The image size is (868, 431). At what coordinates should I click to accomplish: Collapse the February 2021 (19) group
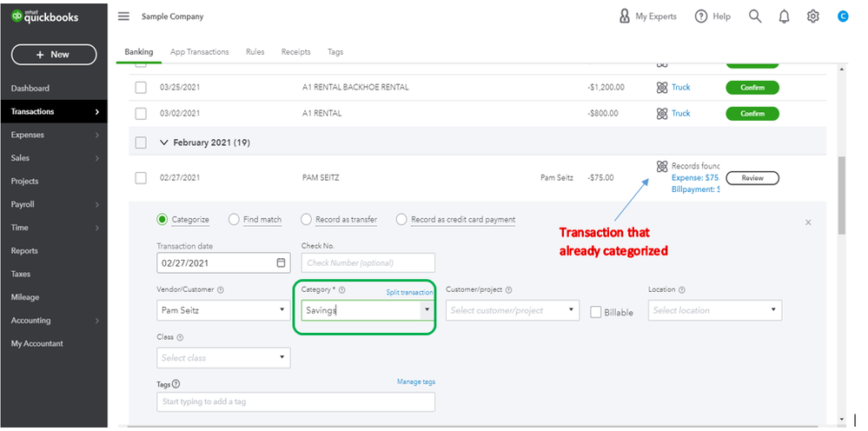[x=163, y=143]
